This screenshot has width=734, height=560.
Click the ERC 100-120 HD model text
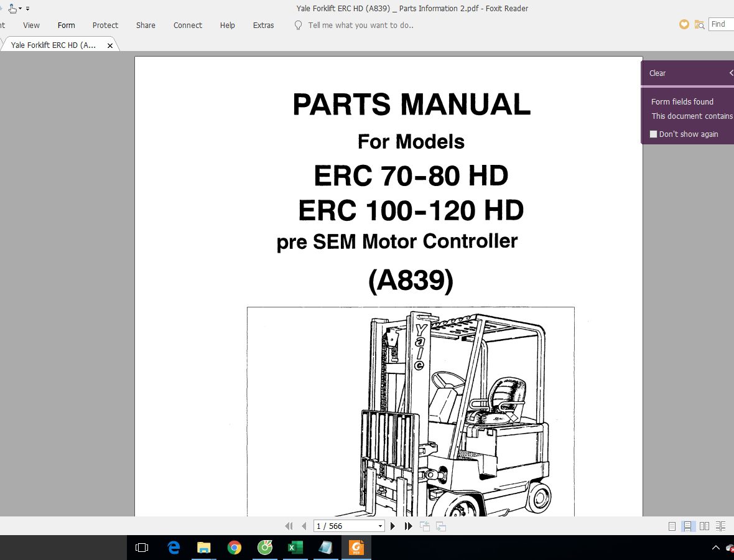(x=411, y=210)
